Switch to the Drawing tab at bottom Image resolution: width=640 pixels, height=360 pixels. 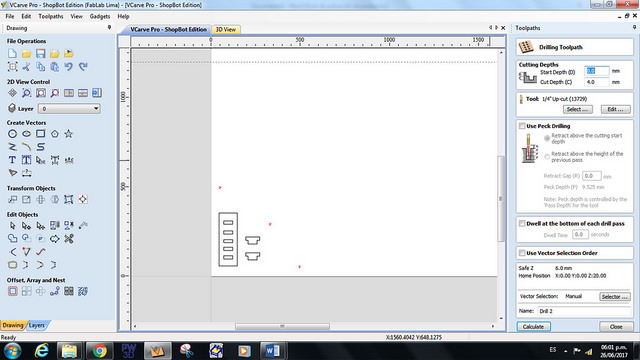tap(13, 325)
